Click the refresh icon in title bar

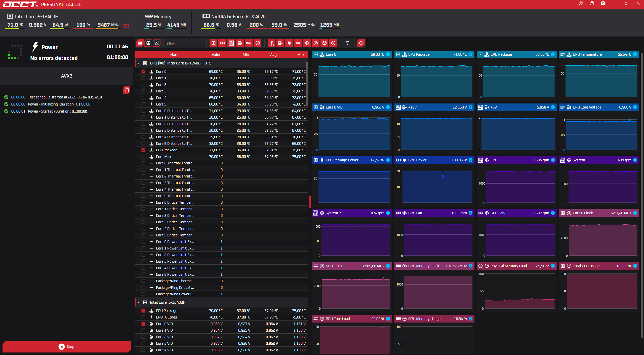(581, 3)
